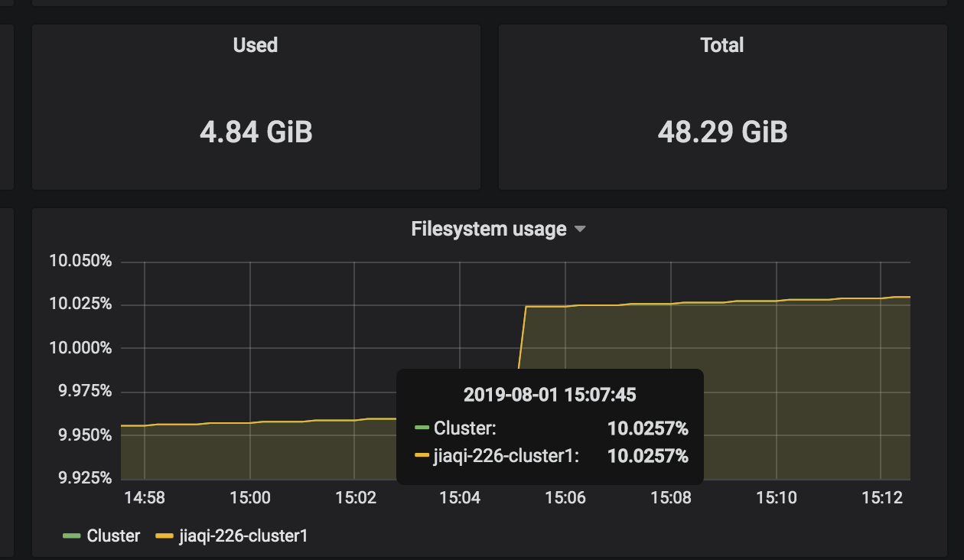Click the green Cluster legend icon
Screen dimensions: 964x560
[72, 536]
